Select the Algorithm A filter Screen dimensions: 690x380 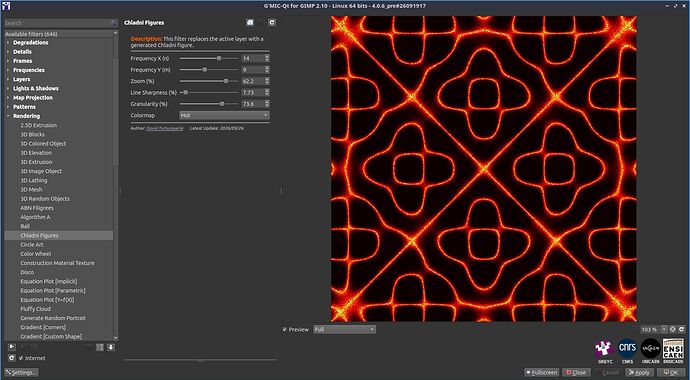tap(35, 217)
